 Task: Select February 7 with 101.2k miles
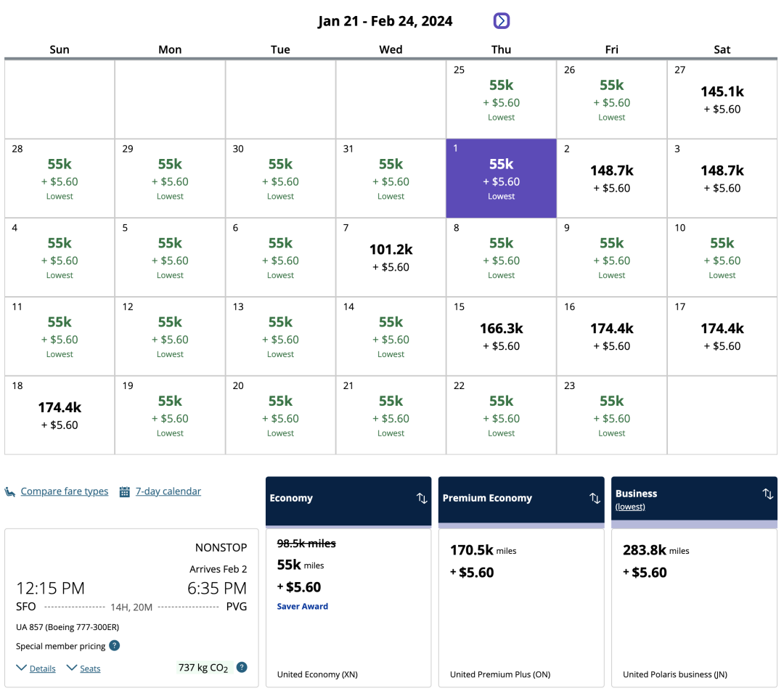[x=391, y=257]
